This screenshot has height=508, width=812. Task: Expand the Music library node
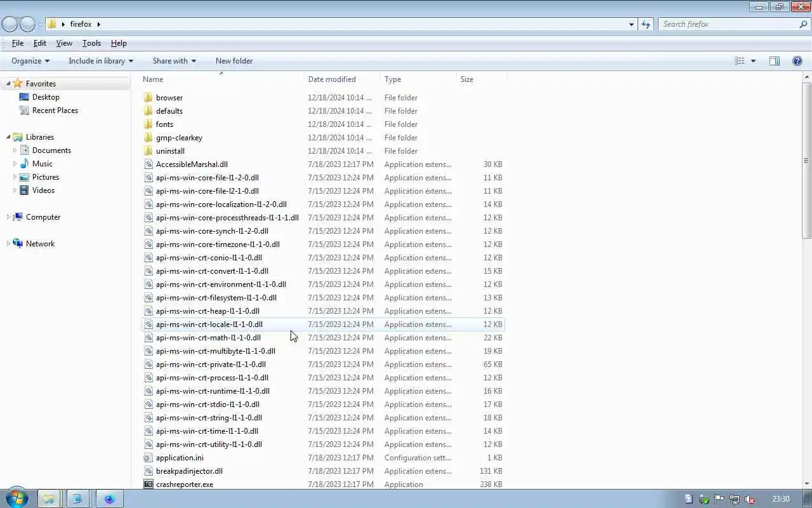pyautogui.click(x=15, y=164)
